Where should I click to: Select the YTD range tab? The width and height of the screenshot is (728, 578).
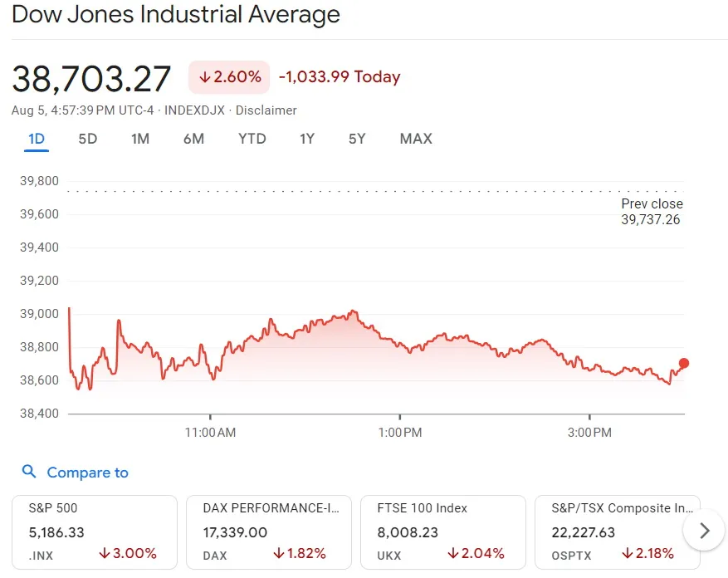252,139
